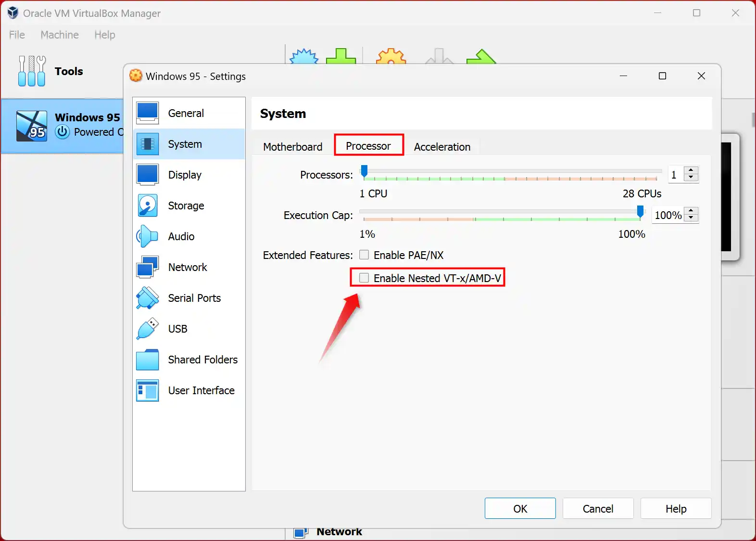Open the Help menu

[105, 35]
